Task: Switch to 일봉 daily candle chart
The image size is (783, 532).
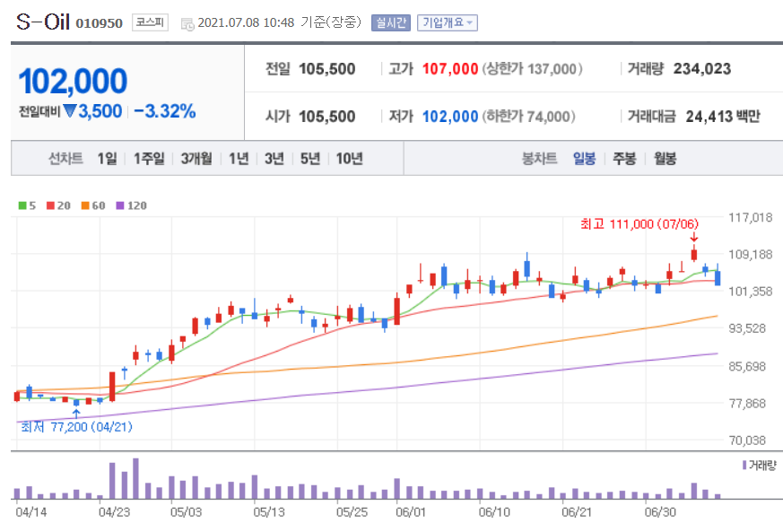Action: click(x=584, y=159)
